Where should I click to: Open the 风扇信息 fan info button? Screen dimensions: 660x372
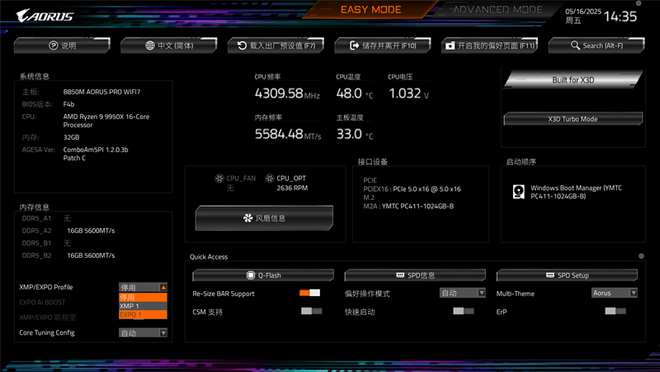[264, 218]
